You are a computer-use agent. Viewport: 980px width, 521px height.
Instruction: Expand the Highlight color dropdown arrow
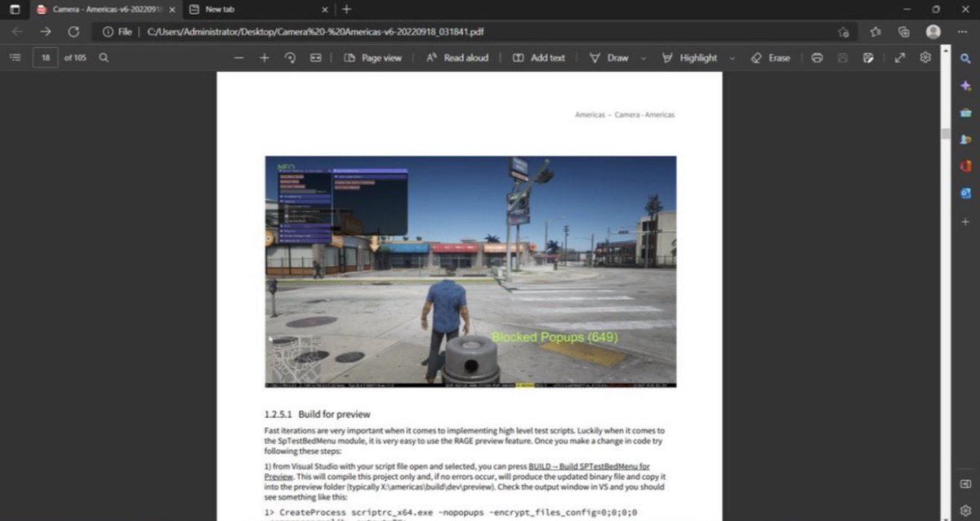tap(732, 58)
